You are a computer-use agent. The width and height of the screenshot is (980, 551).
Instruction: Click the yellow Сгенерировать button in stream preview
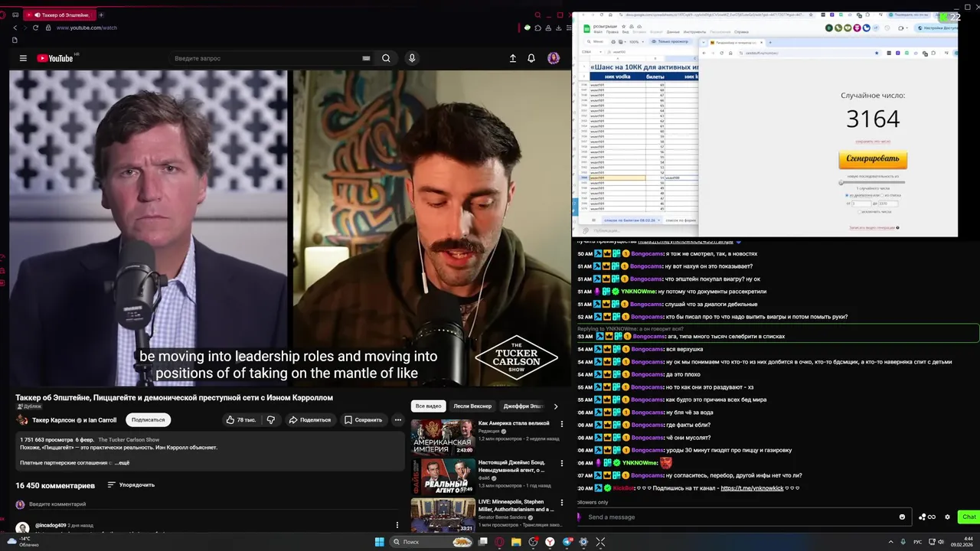pos(873,159)
